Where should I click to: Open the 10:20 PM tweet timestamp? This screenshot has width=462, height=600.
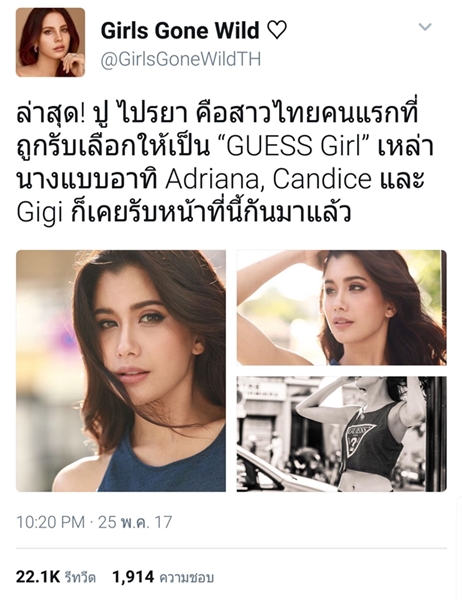click(51, 522)
